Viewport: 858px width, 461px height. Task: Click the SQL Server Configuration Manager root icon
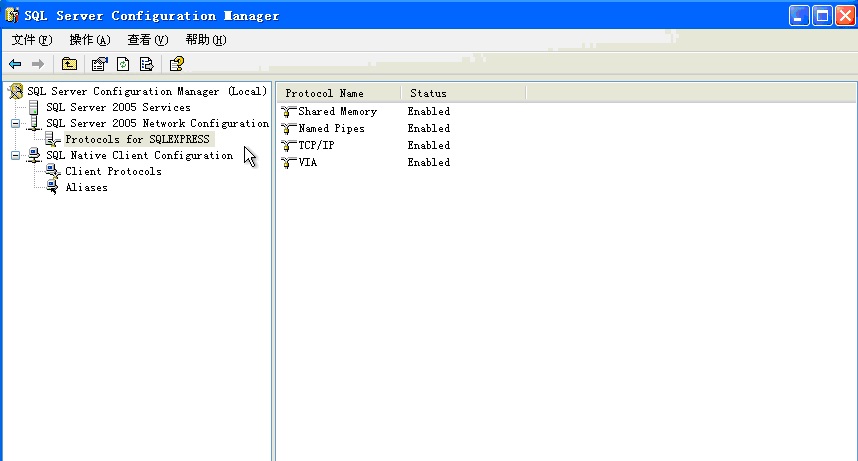(x=16, y=91)
